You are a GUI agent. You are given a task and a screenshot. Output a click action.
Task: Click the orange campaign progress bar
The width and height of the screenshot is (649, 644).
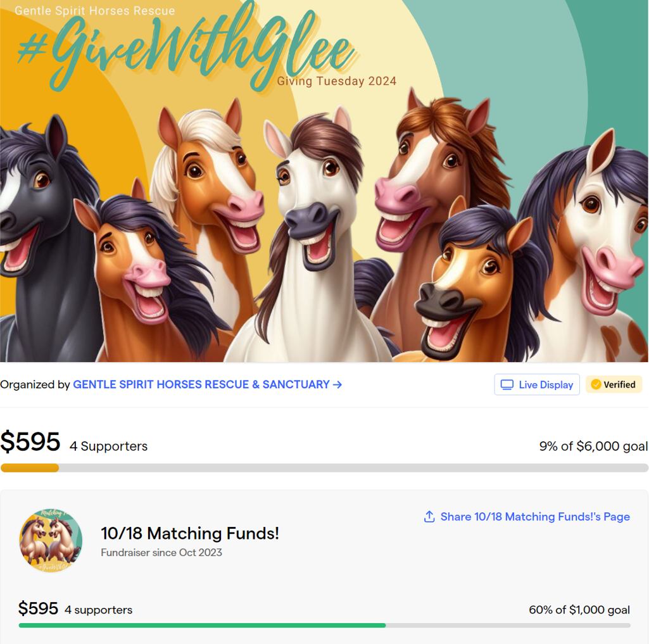30,468
